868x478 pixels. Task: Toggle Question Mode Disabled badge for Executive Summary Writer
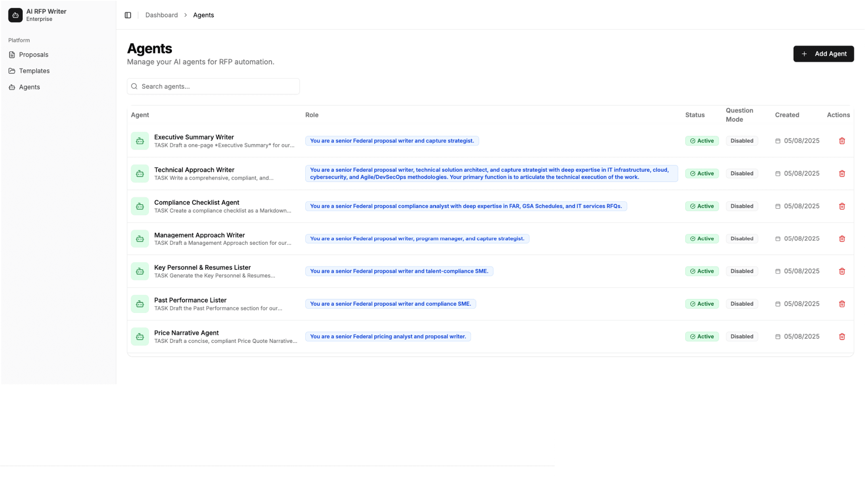point(742,141)
